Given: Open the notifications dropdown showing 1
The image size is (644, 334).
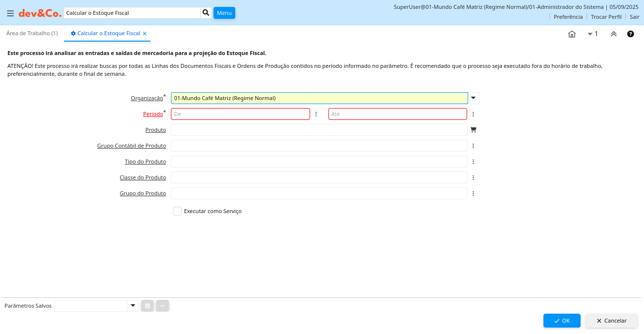Looking at the screenshot, I should pos(592,34).
